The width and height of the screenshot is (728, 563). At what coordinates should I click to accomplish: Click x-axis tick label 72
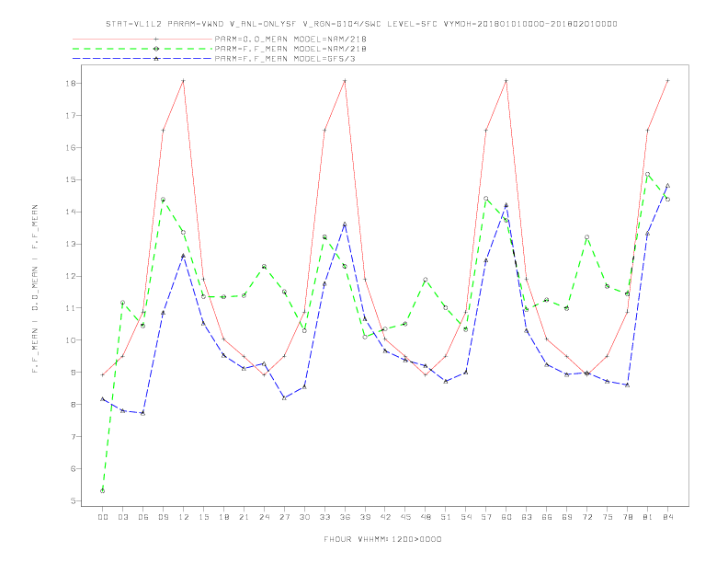click(x=586, y=517)
